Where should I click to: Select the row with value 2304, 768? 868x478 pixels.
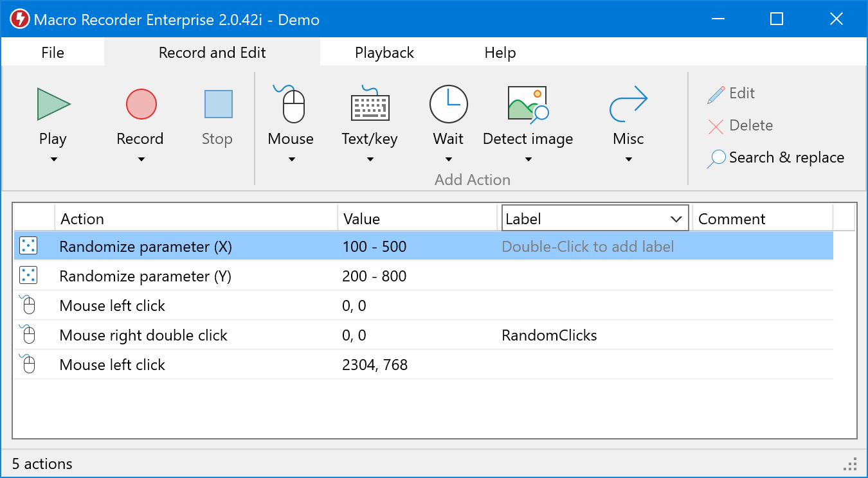[375, 365]
